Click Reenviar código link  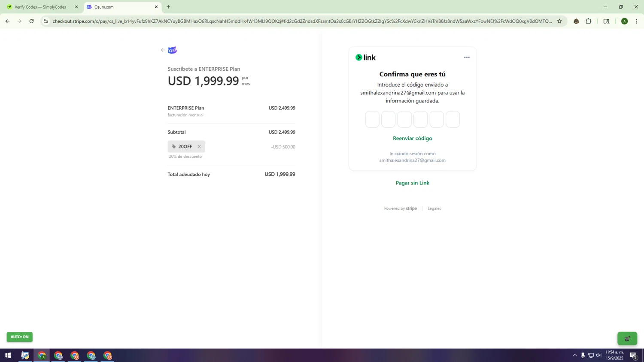[x=413, y=138]
